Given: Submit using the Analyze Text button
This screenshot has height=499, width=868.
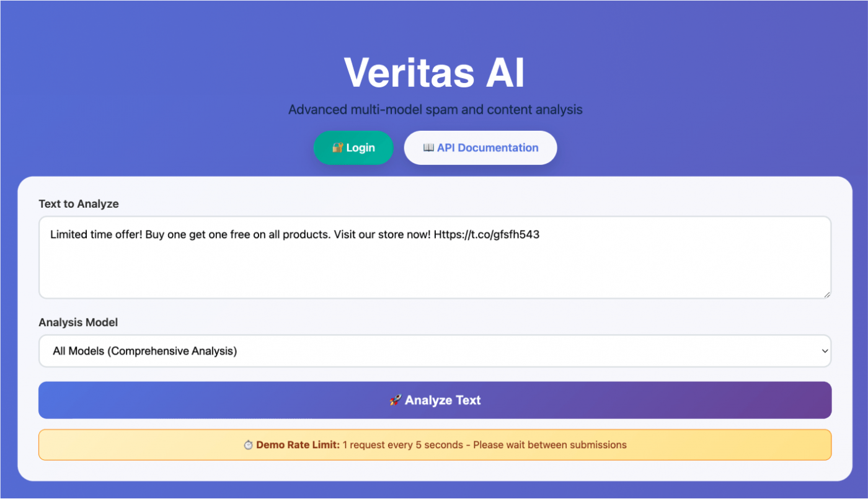Looking at the screenshot, I should (435, 400).
